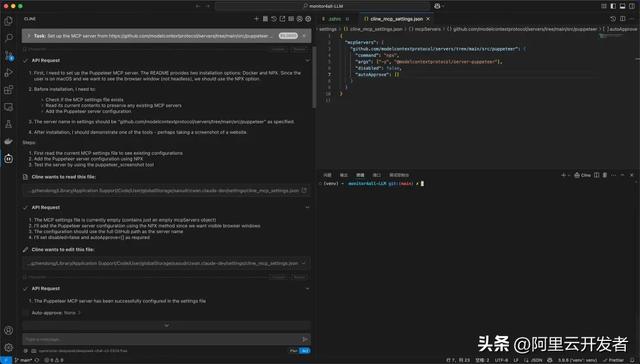Image resolution: width=640 pixels, height=364 pixels.
Task: Switch to the .zshrc editor tab
Action: [335, 19]
